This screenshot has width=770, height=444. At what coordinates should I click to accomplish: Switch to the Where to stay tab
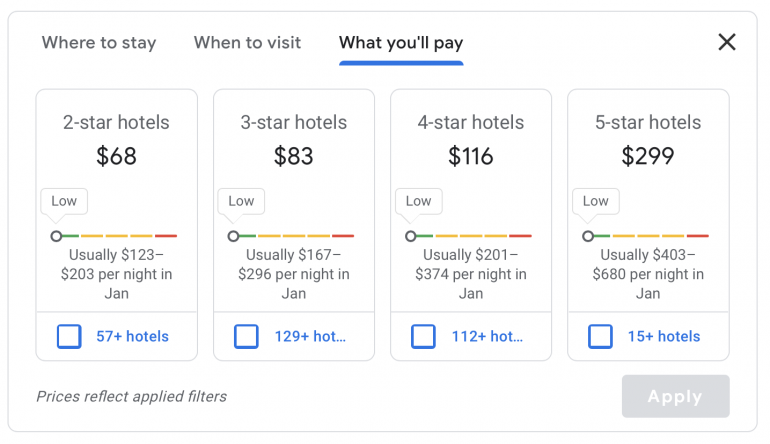coord(99,43)
